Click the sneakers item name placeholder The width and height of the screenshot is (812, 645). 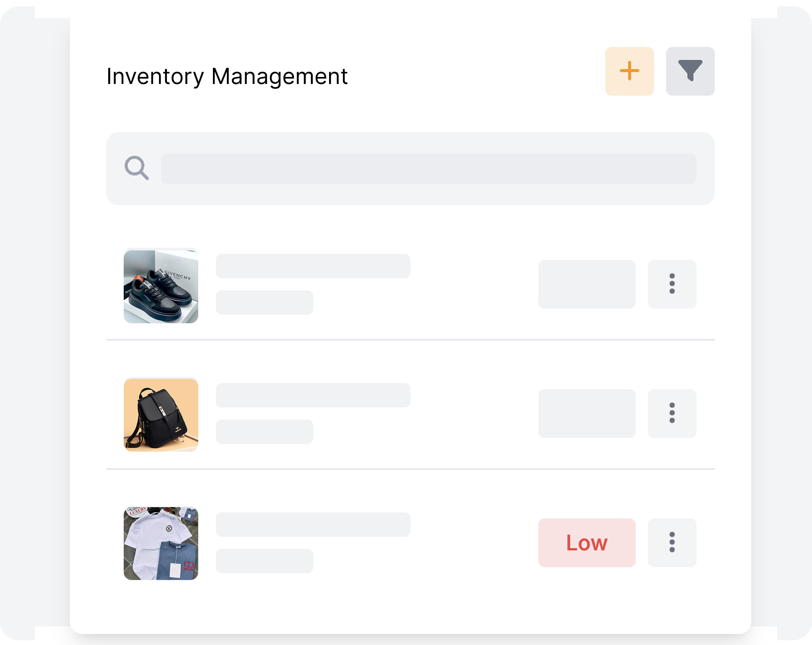pyautogui.click(x=313, y=266)
